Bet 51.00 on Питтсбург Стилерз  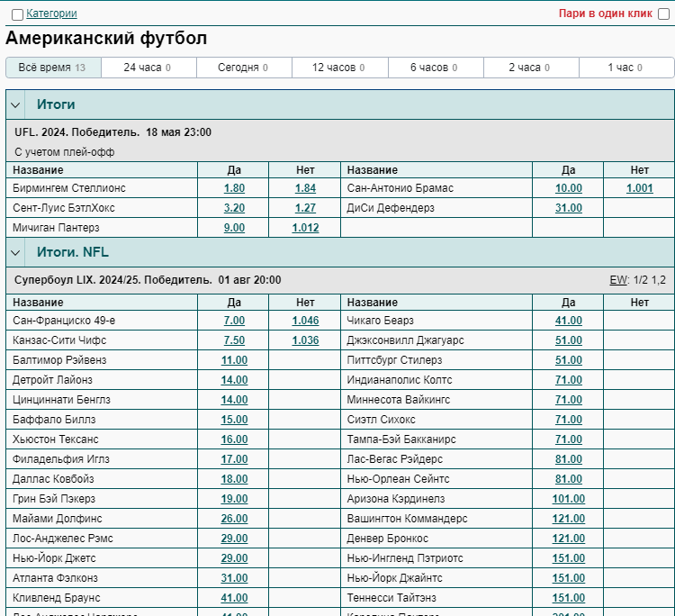pyautogui.click(x=568, y=360)
